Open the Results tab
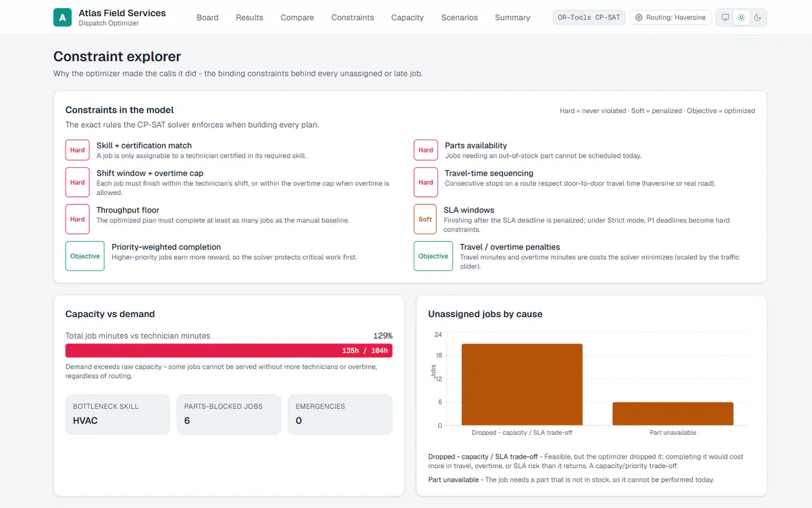Viewport: 812px width, 508px height. tap(250, 18)
